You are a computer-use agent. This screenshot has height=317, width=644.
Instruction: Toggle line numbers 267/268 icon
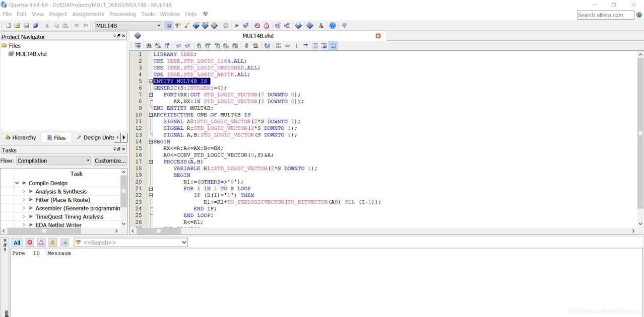pos(278,46)
